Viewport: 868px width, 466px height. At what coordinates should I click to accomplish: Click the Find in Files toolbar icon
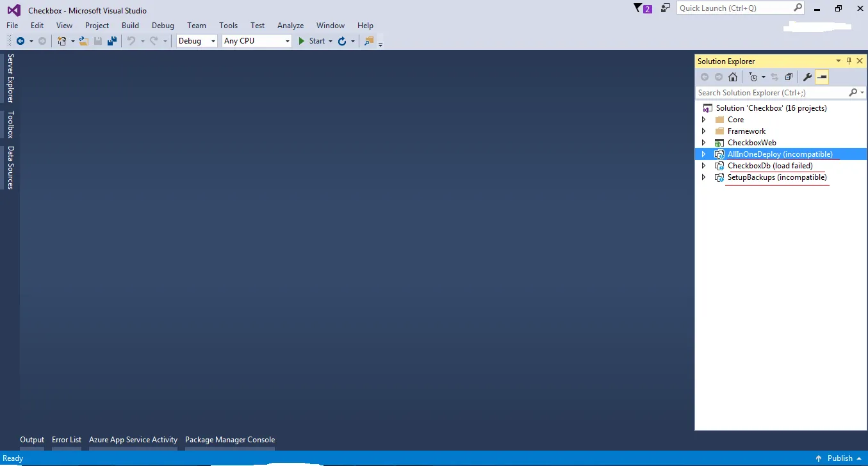[x=369, y=41]
